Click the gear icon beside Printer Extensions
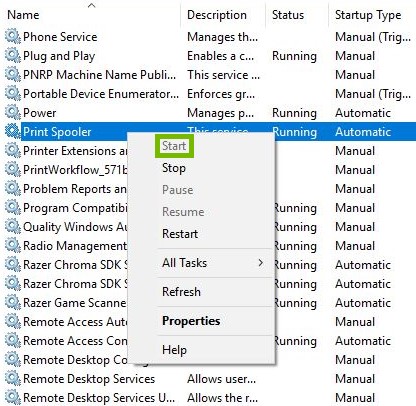Image resolution: width=416 pixels, height=406 pixels. pyautogui.click(x=13, y=150)
